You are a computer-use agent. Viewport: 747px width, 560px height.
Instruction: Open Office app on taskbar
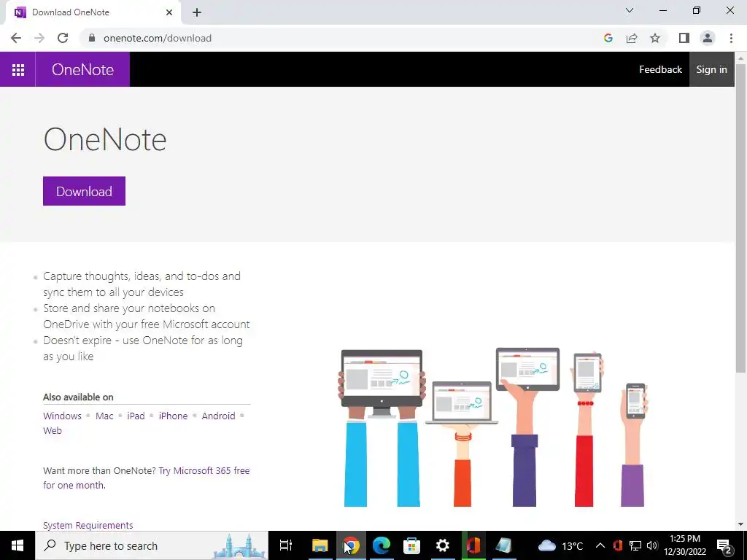coord(473,545)
